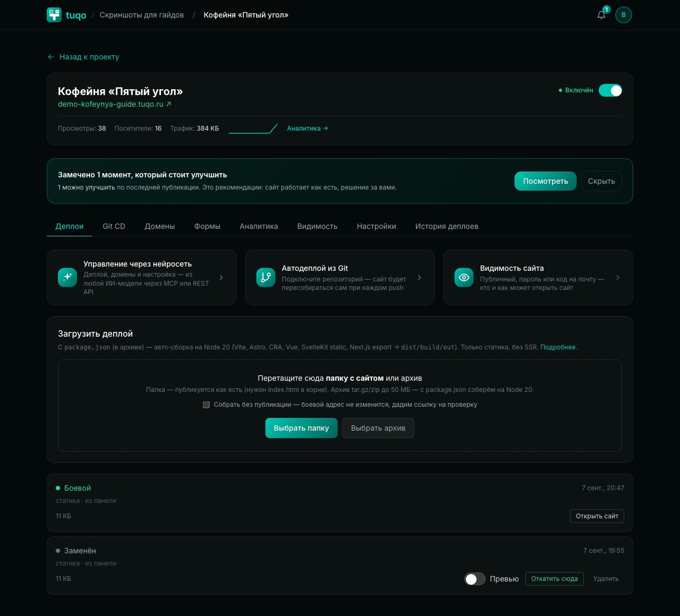Switch to the Аналитика tab

[259, 226]
